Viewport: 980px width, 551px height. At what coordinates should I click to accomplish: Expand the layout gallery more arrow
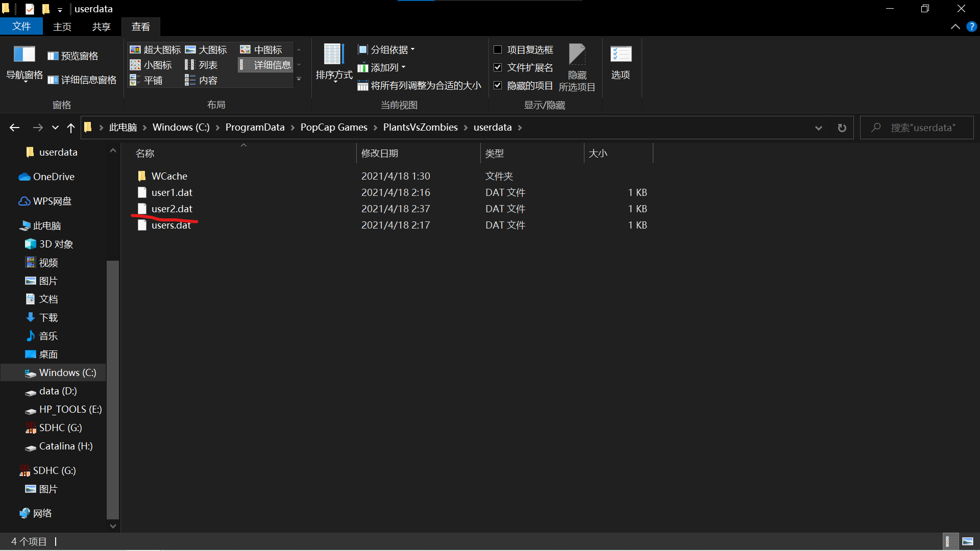click(299, 80)
